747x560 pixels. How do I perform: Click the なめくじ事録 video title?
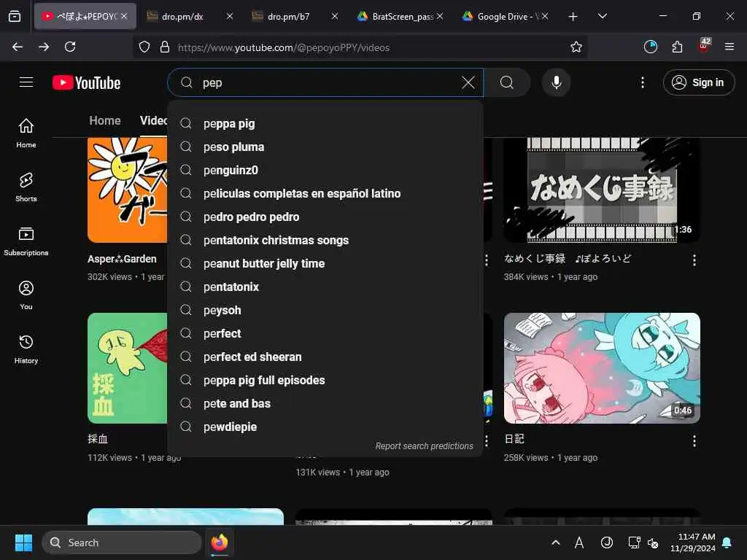point(568,259)
